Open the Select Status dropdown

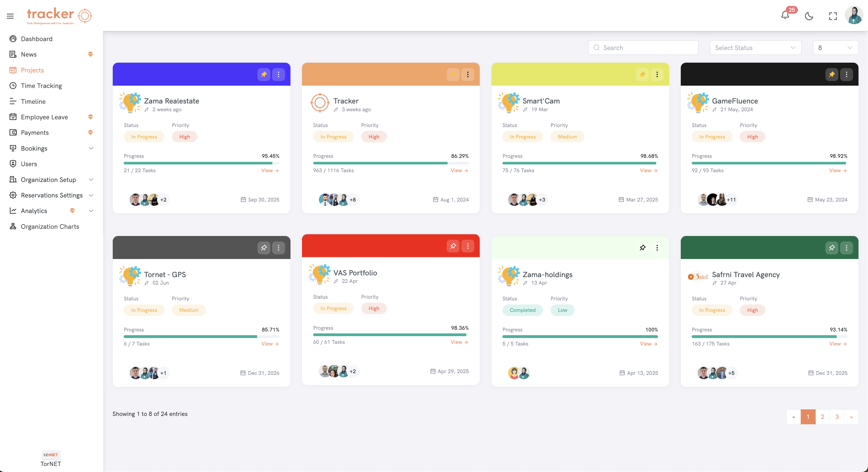click(x=755, y=48)
